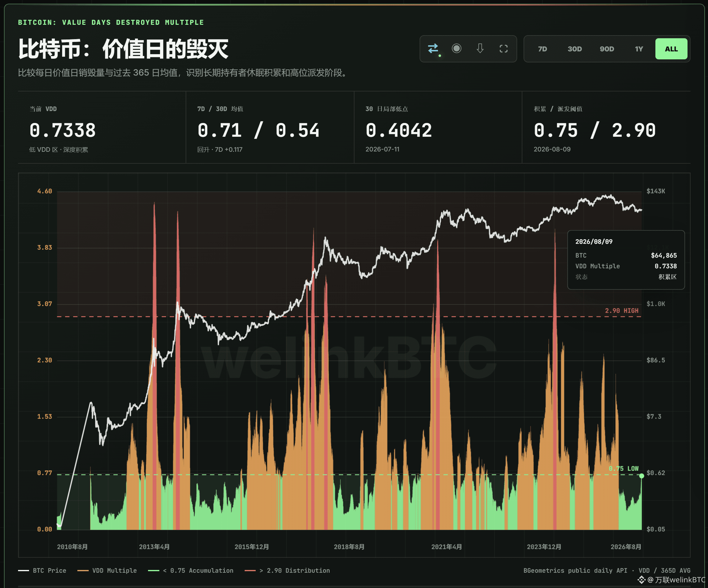Screen dimensions: 708x588
Task: Click the date 2026-08-09 under thresholds
Action: click(552, 149)
